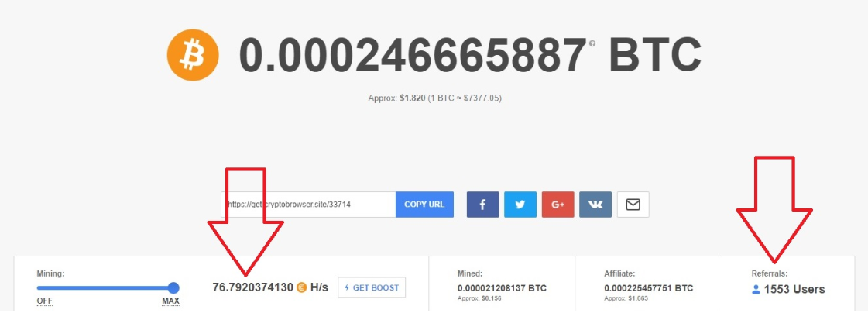Screen dimensions: 868x313
Task: Click the help icon beside BTC balance
Action: click(592, 43)
